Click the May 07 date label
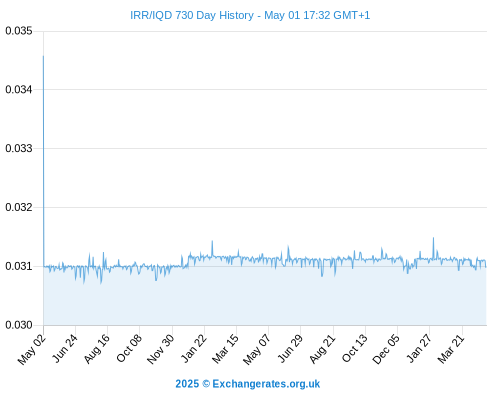 [257, 350]
